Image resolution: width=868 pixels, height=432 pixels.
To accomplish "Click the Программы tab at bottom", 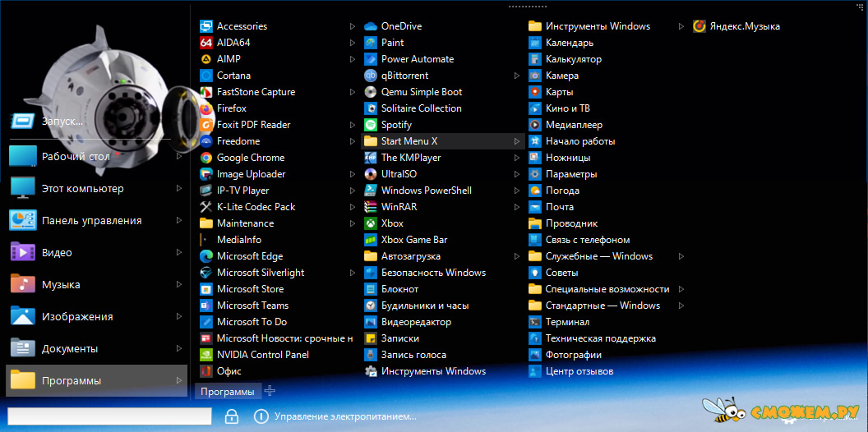I will [228, 392].
